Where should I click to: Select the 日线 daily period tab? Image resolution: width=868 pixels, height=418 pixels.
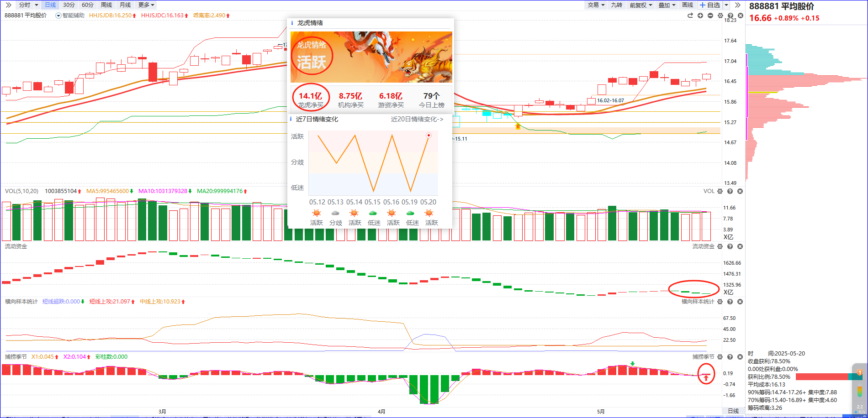pos(50,5)
